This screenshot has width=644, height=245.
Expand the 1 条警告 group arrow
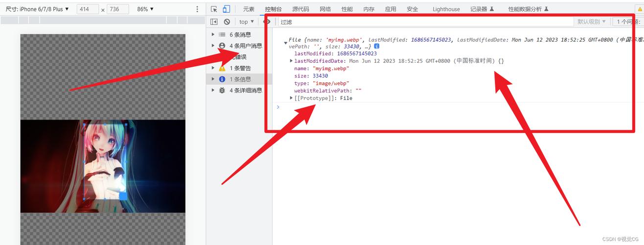point(213,68)
